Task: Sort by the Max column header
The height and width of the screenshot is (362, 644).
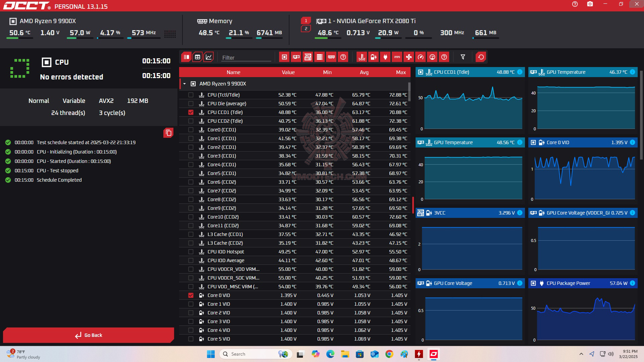Action: (400, 72)
